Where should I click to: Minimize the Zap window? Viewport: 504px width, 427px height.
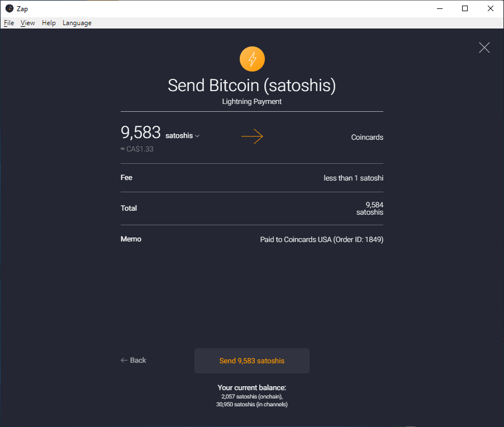pos(440,8)
